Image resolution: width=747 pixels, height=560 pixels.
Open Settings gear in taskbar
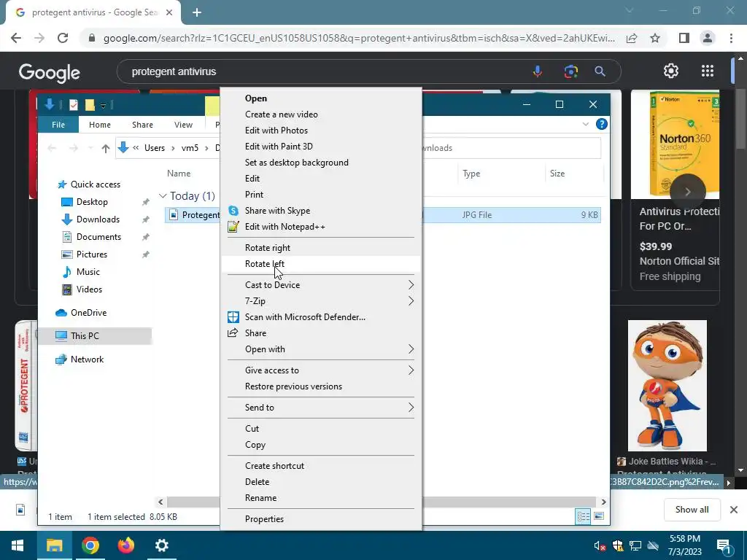pyautogui.click(x=162, y=545)
